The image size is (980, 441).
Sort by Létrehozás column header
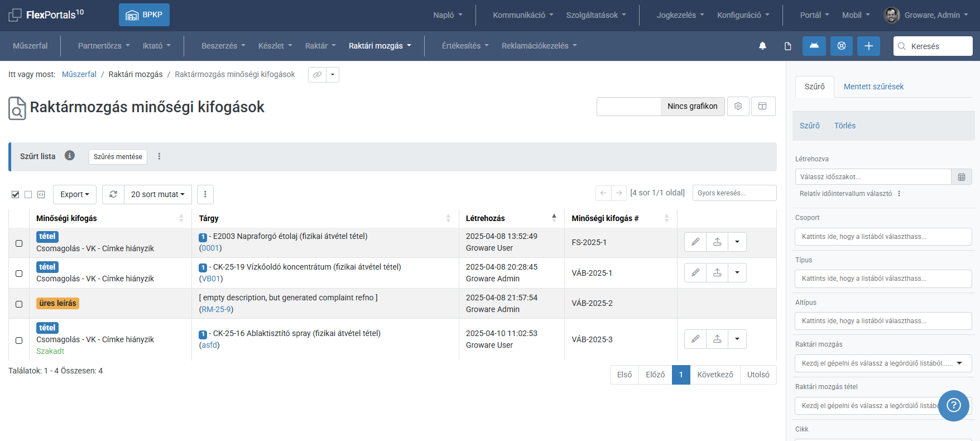coord(511,218)
